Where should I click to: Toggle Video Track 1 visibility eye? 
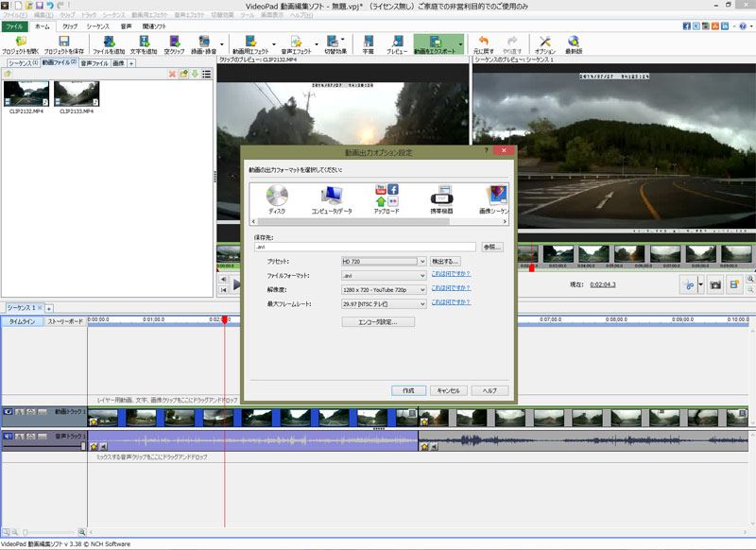[8, 412]
